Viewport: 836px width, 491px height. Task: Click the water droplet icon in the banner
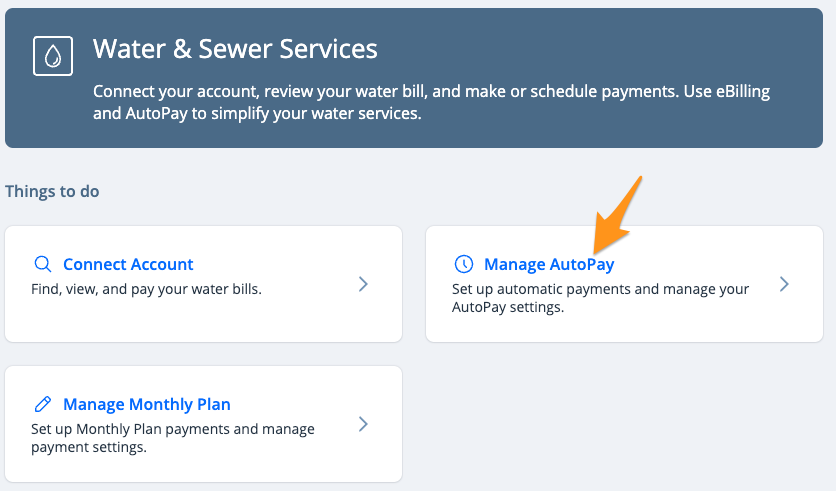[53, 56]
